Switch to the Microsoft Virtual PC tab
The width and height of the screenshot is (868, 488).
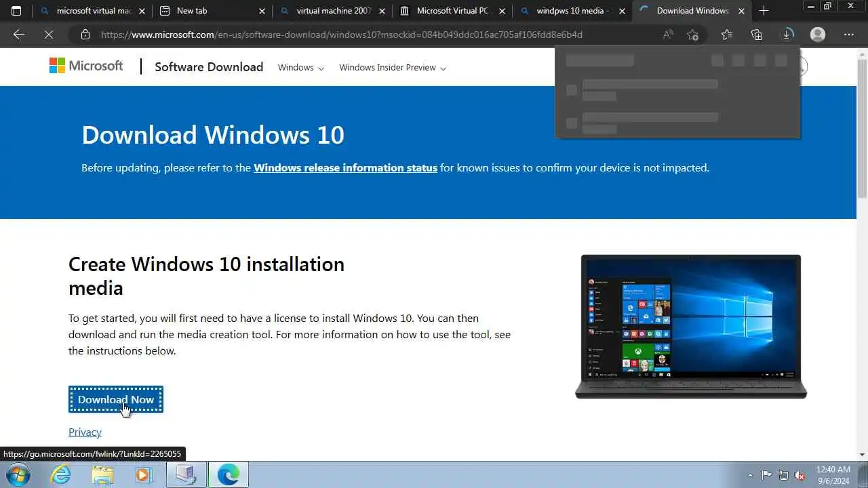point(452,11)
